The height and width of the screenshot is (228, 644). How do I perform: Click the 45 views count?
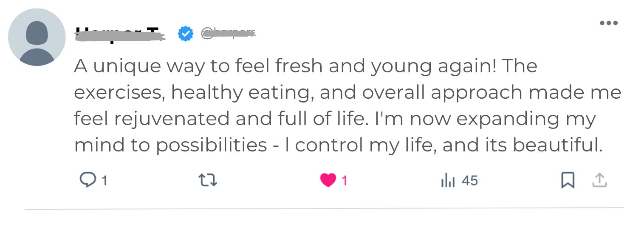click(x=470, y=181)
